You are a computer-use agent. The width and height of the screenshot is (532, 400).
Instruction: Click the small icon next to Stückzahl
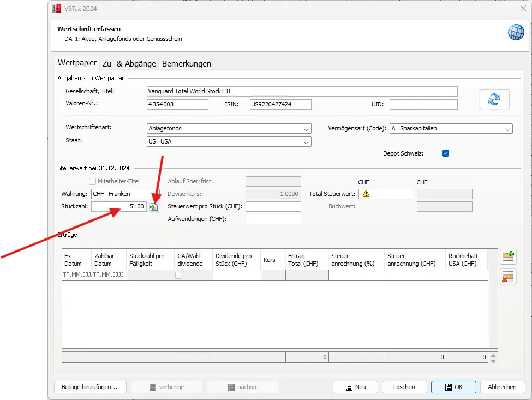[x=154, y=207]
